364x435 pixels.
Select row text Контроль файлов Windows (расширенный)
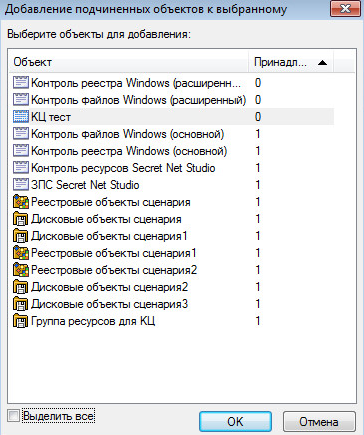tap(138, 100)
